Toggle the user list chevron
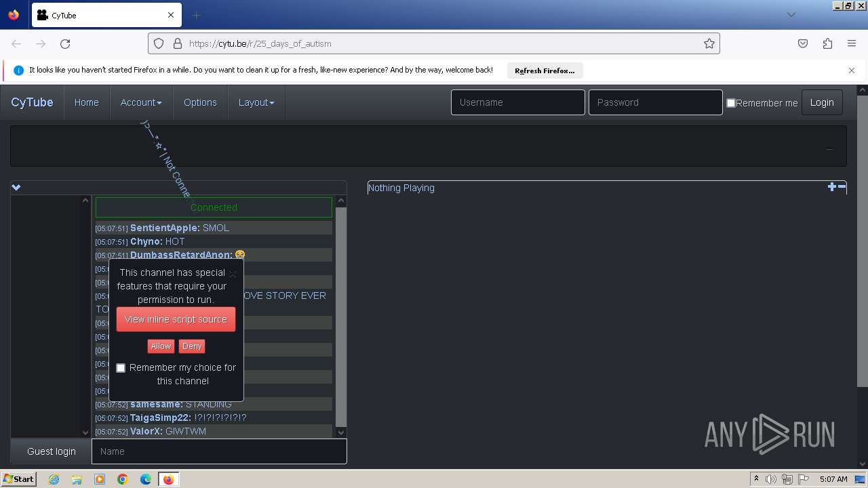Viewport: 868px width, 488px height. [16, 187]
